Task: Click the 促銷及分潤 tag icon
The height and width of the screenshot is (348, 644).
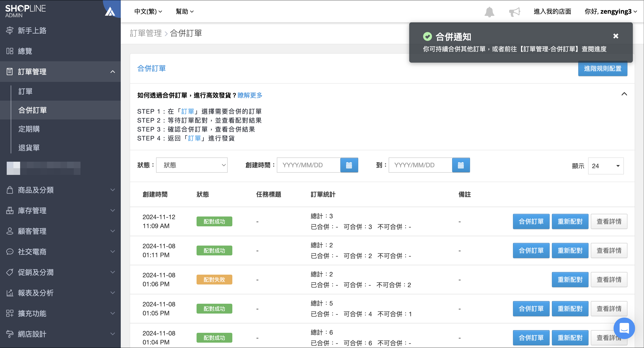Action: tap(10, 272)
